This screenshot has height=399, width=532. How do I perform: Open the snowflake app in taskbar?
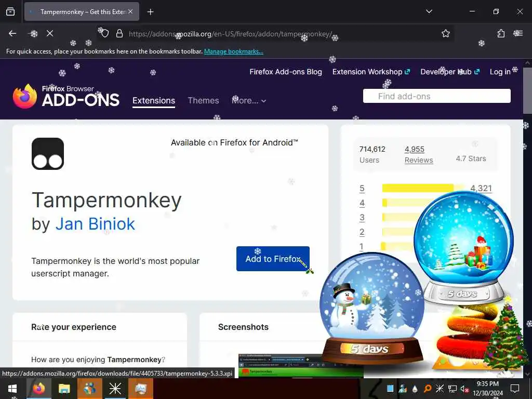point(115,388)
